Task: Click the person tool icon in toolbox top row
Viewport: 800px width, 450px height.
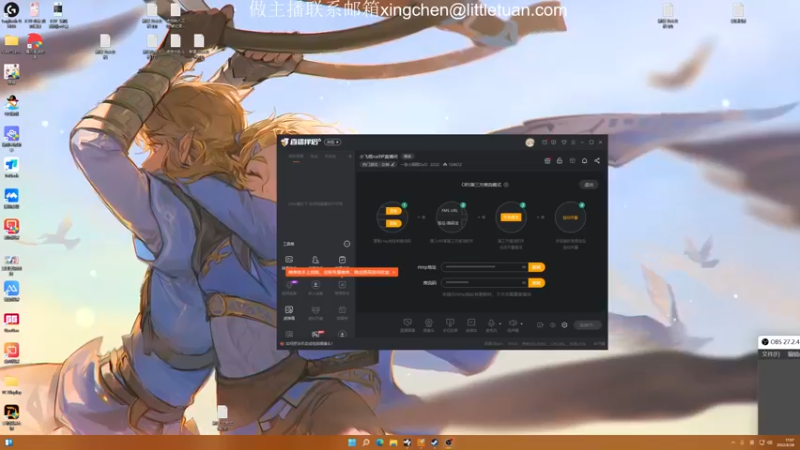Action: (x=315, y=260)
